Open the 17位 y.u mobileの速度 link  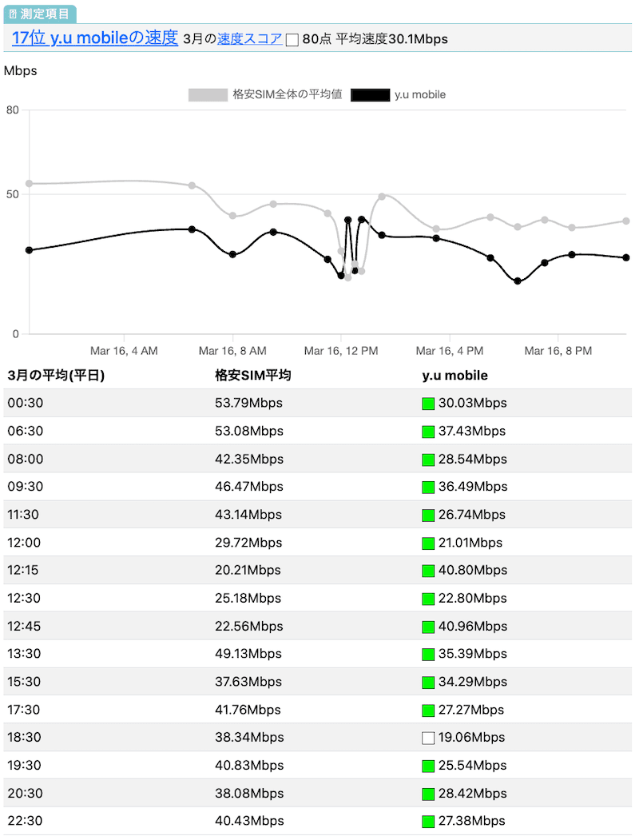coord(95,38)
